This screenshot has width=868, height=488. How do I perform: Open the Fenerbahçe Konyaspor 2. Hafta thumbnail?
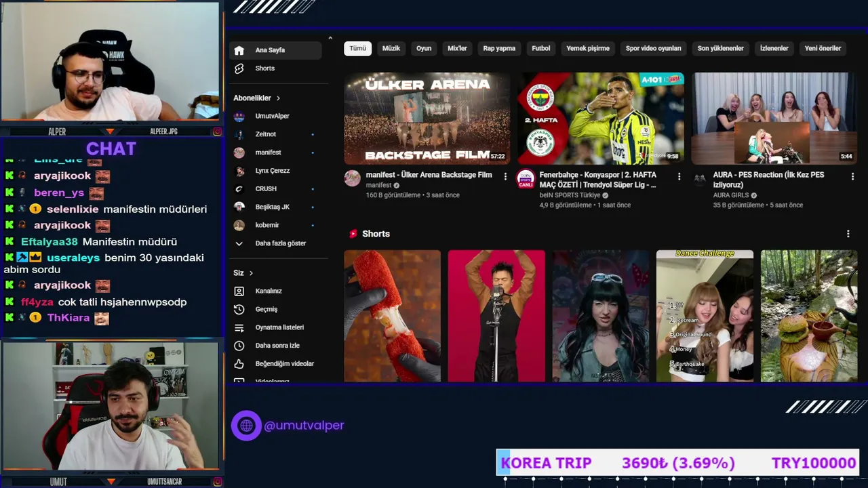click(x=601, y=118)
